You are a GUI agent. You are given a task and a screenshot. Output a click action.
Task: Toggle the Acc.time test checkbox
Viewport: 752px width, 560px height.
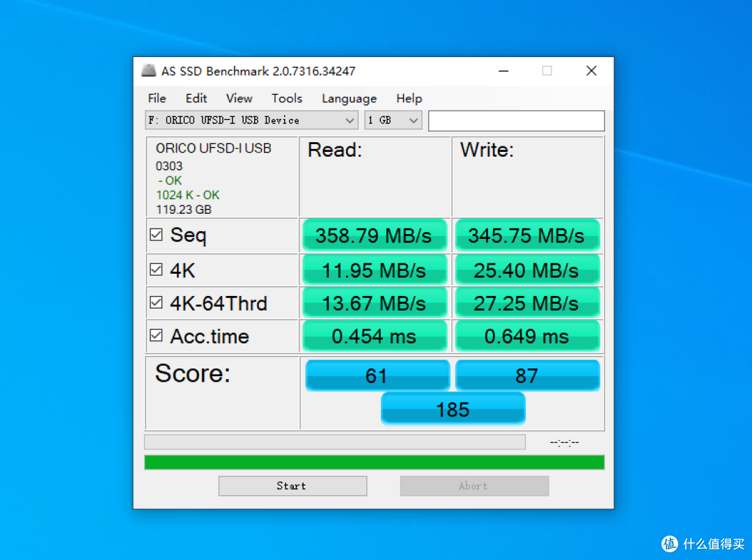pyautogui.click(x=156, y=335)
